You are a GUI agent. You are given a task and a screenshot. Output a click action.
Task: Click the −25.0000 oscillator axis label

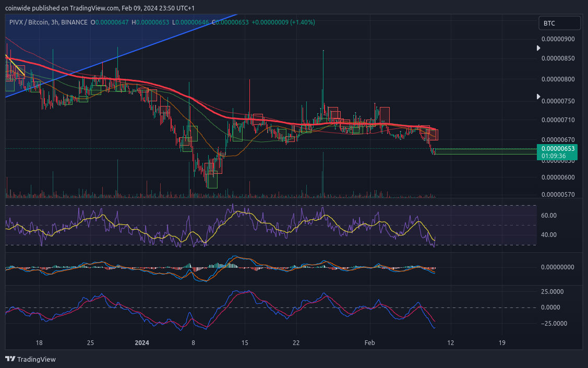pos(554,323)
